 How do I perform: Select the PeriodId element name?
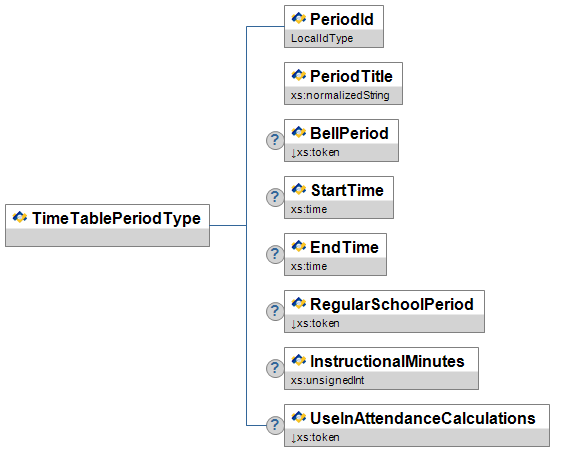[x=342, y=19]
